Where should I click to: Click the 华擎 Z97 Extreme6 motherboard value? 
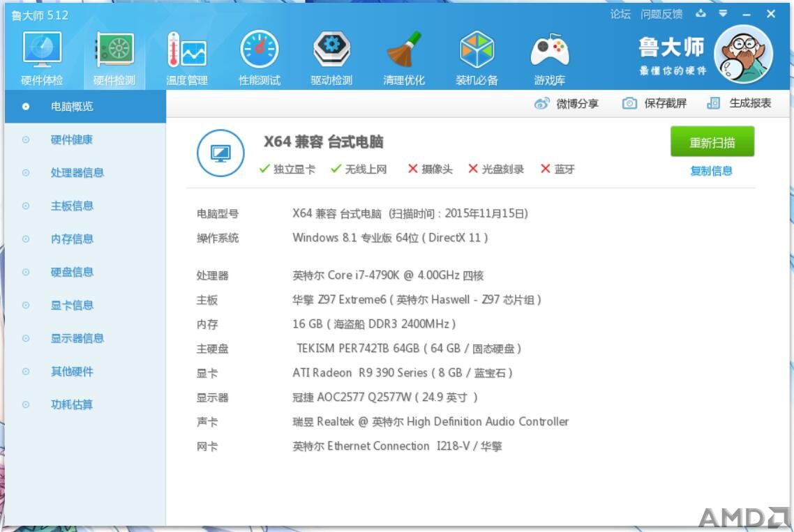(x=417, y=300)
